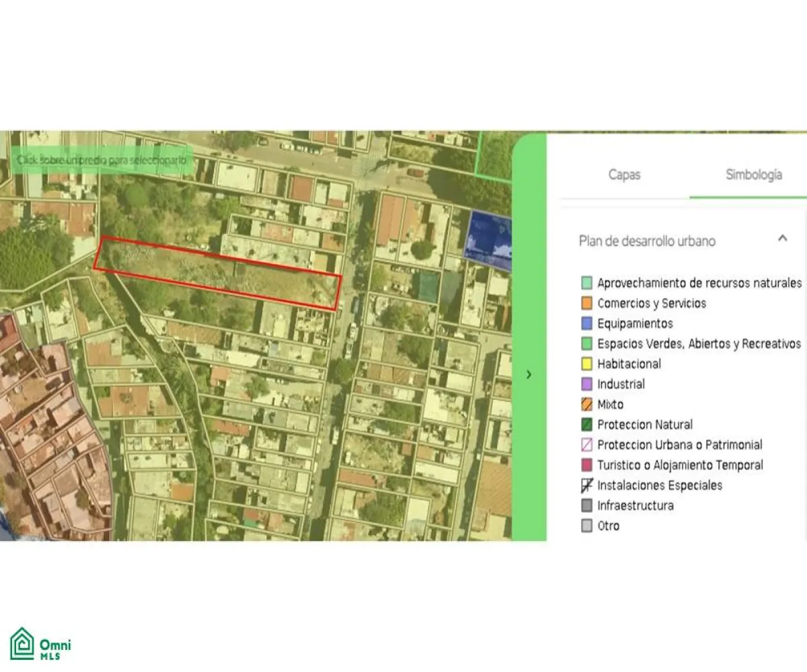Click the hatched Mixto legend icon
Screen dimensions: 807x672
click(586, 404)
